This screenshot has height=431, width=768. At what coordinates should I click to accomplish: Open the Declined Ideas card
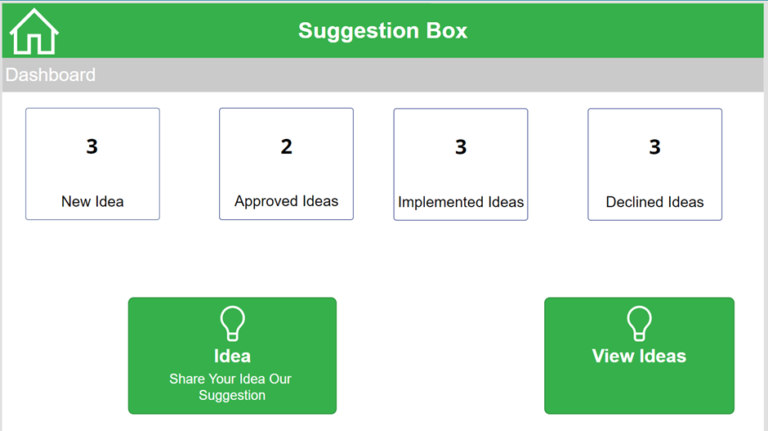(x=654, y=164)
